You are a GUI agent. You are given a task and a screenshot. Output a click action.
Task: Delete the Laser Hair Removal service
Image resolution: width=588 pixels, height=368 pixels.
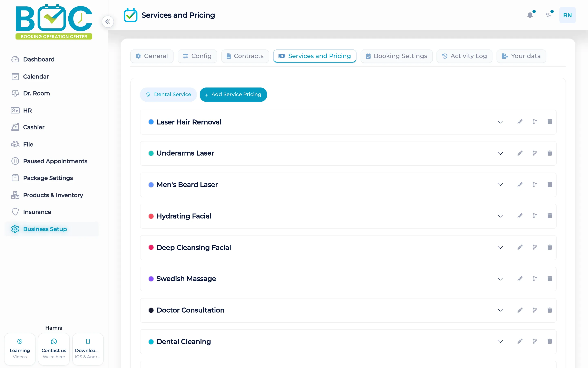[550, 122]
